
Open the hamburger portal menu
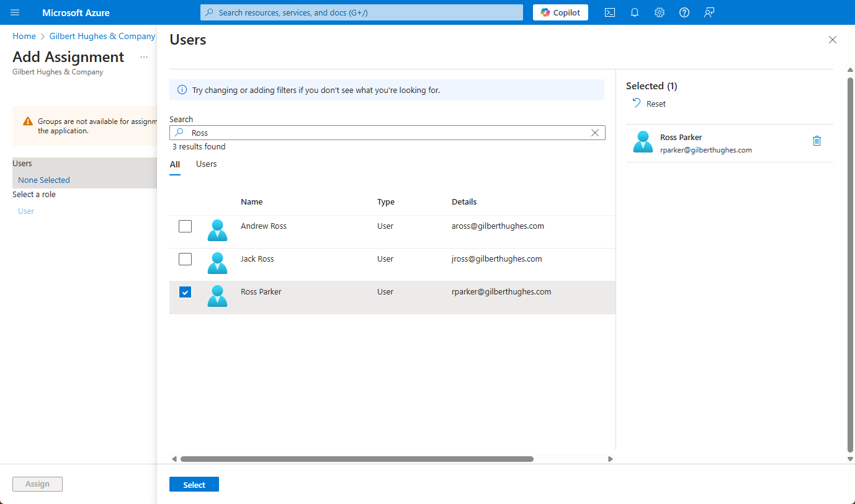click(x=15, y=12)
